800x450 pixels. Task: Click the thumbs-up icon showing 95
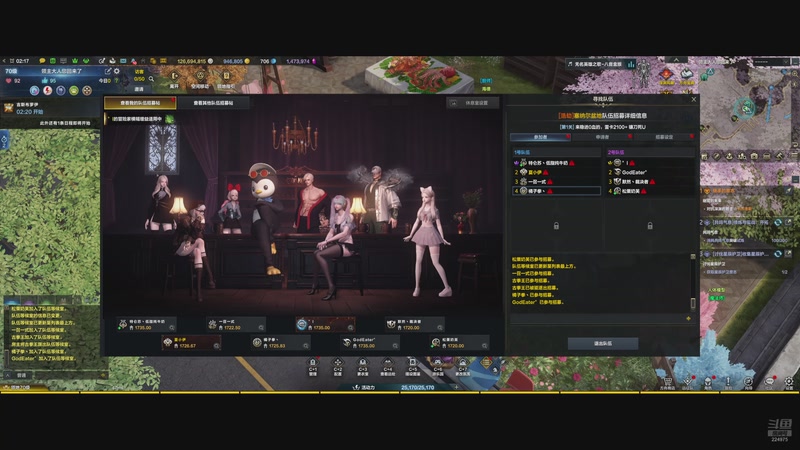point(44,81)
